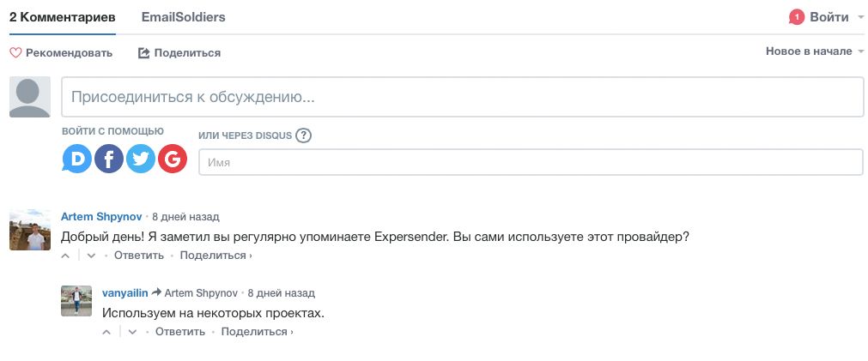Downvote Artem Shpynov's comment

pyautogui.click(x=91, y=256)
